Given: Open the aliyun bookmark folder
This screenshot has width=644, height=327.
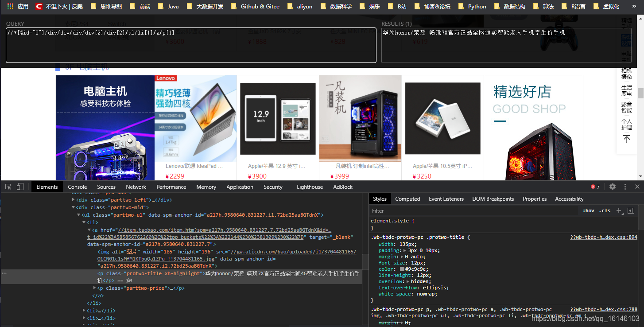Looking at the screenshot, I should 300,6.
